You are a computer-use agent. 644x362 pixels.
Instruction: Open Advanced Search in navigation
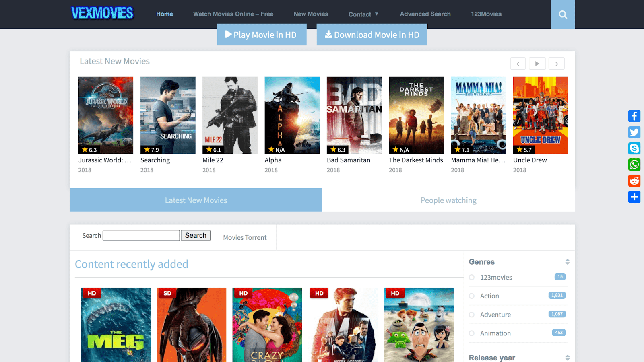click(425, 14)
